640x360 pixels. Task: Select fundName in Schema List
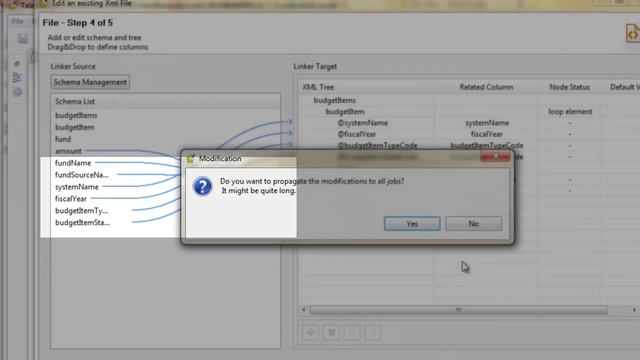point(73,163)
